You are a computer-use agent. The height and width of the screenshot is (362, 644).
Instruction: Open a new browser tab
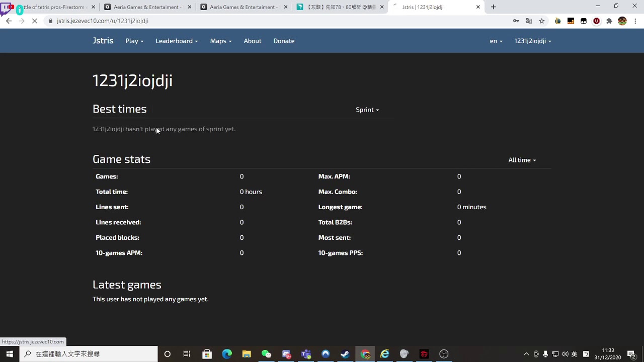coord(494,7)
